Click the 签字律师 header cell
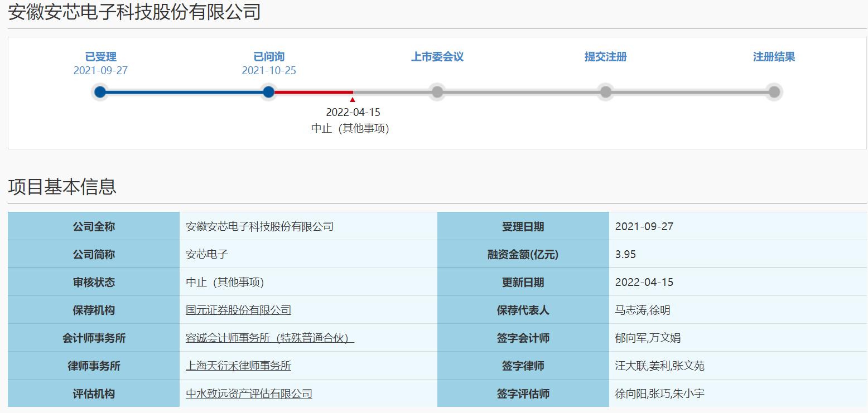This screenshot has height=413, width=868. 523,366
